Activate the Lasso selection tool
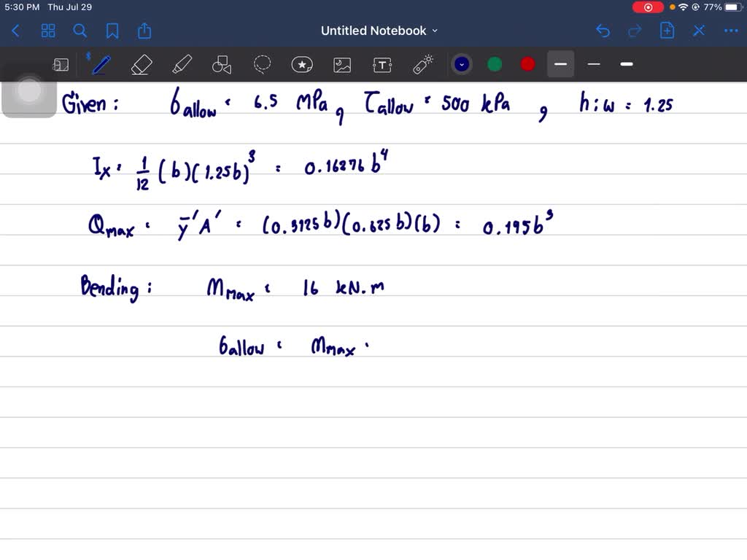This screenshot has width=747, height=560. click(x=262, y=64)
